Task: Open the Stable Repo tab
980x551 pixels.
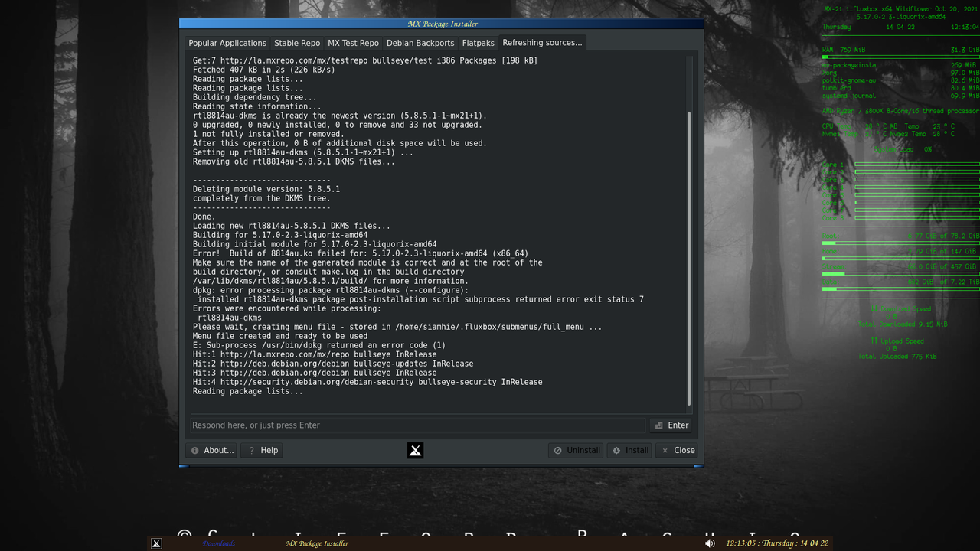Action: [297, 43]
